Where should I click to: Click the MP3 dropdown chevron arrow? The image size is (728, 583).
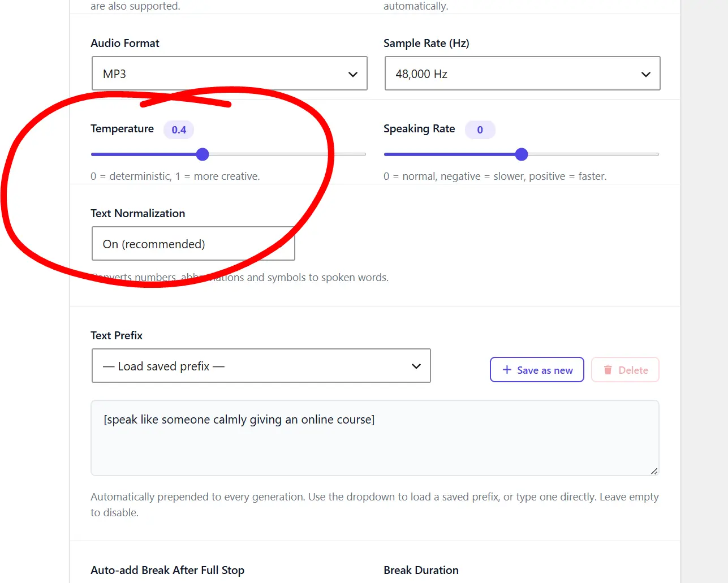353,74
